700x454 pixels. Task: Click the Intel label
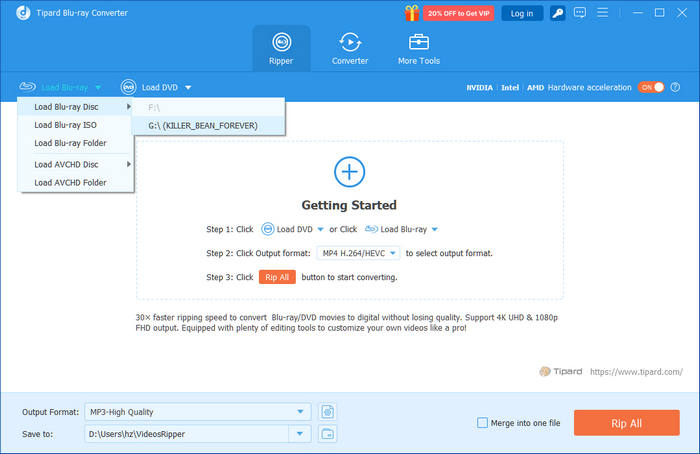510,87
